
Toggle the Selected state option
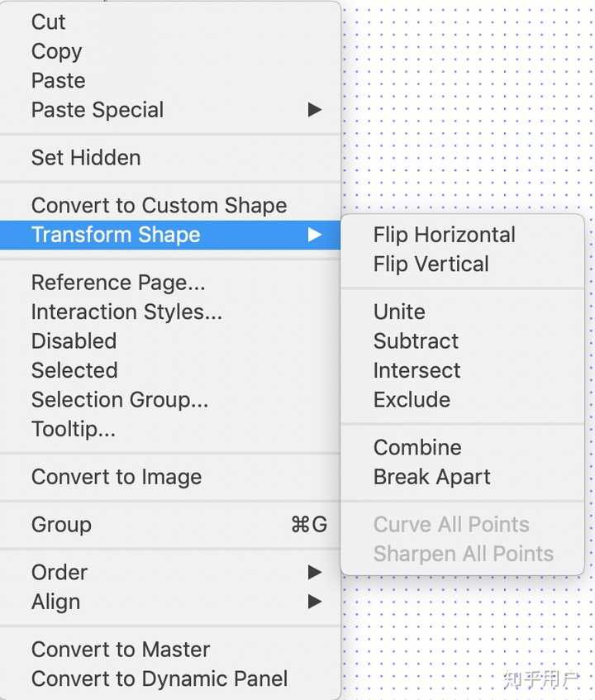click(74, 370)
